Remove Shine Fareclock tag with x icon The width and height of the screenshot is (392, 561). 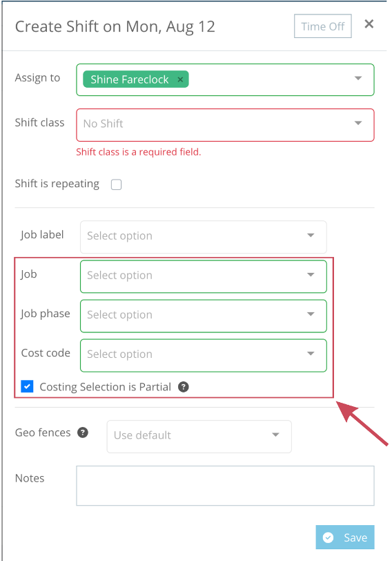[180, 79]
